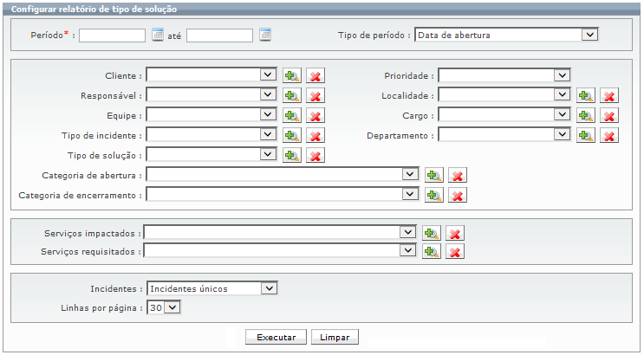Open the calendar for Período start date

pos(157,35)
